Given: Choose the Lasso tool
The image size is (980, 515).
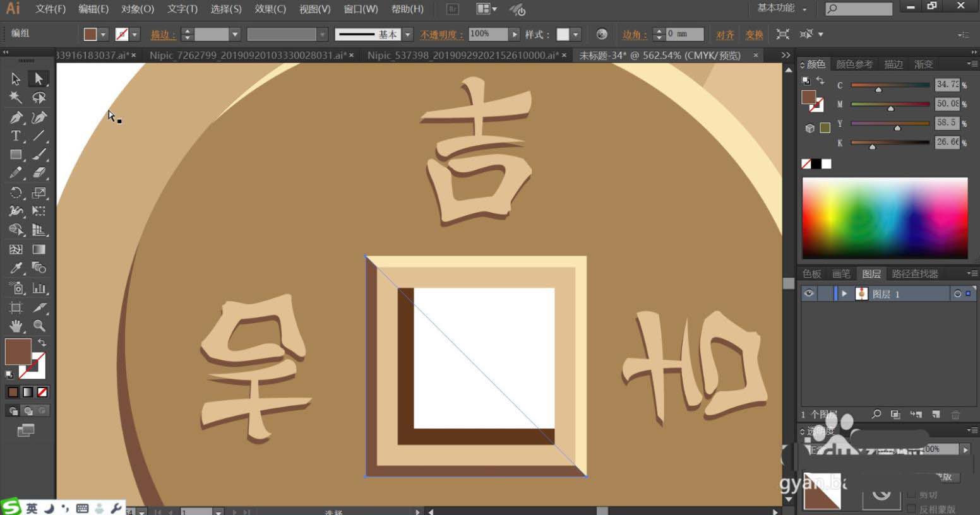Looking at the screenshot, I should click(39, 98).
